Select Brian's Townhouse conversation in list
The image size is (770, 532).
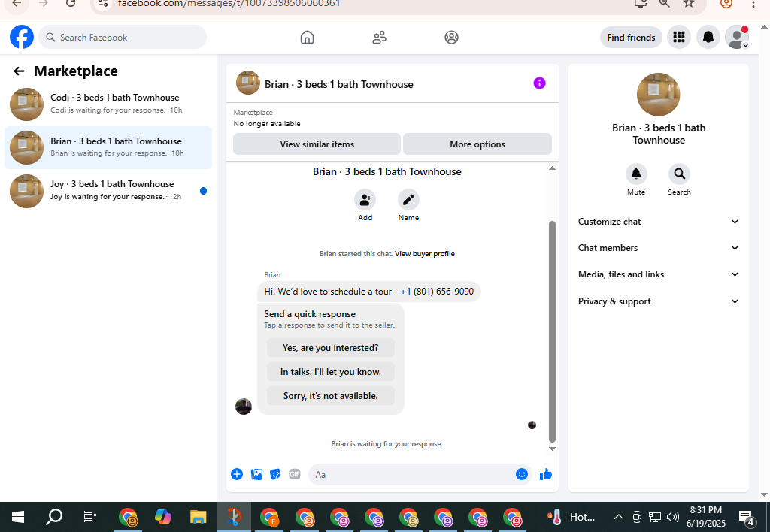pos(108,147)
